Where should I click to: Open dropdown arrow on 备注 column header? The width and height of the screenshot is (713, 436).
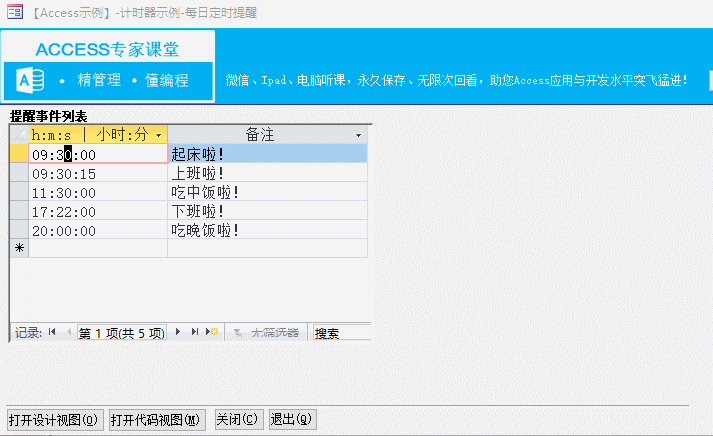358,135
